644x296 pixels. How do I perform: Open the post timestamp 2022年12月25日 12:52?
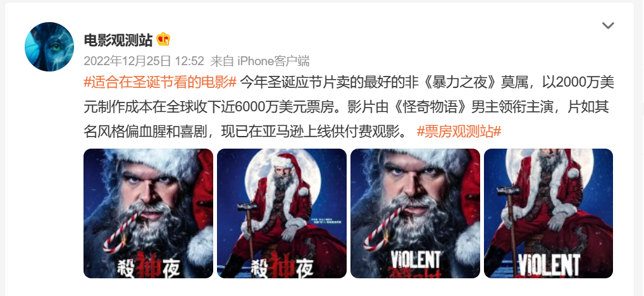144,61
